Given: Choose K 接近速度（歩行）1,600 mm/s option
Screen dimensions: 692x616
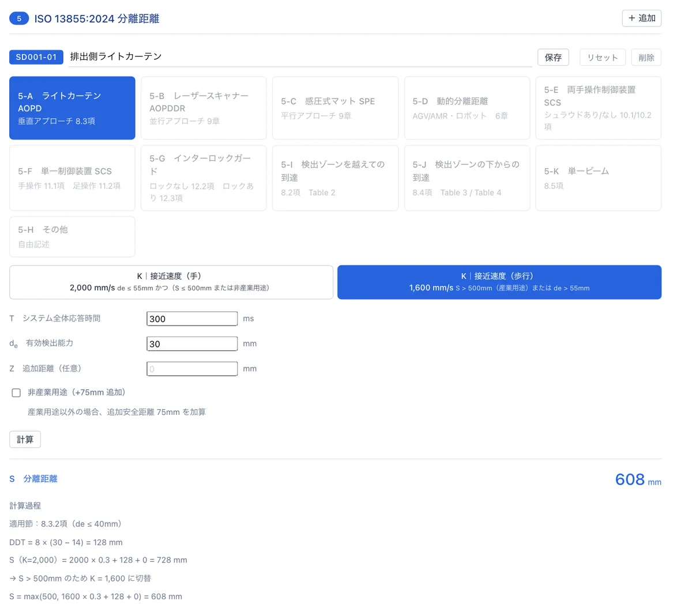Looking at the screenshot, I should (499, 282).
